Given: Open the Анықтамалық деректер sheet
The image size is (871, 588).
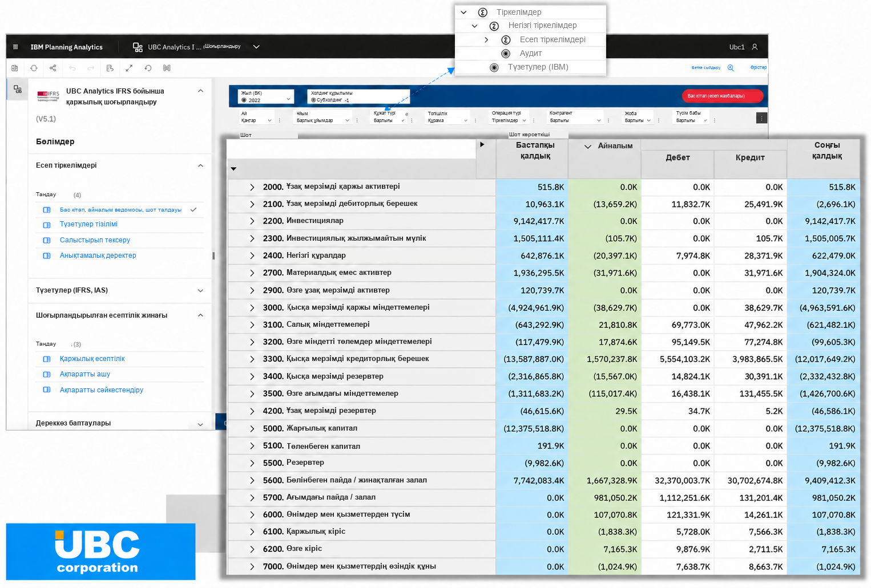Looking at the screenshot, I should point(98,256).
